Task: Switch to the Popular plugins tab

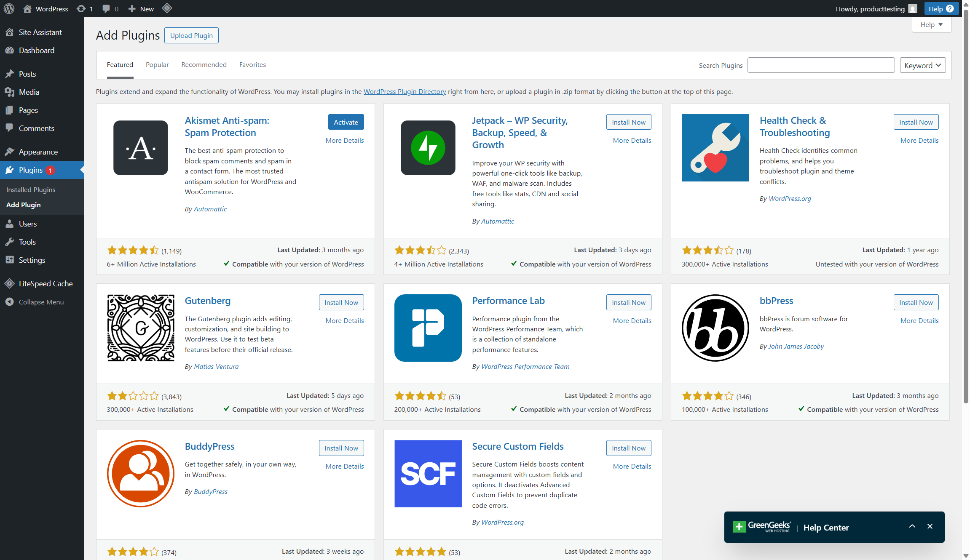Action: pos(157,64)
